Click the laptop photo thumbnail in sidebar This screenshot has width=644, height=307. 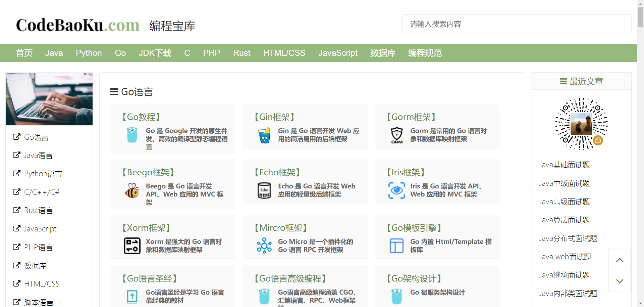point(49,99)
